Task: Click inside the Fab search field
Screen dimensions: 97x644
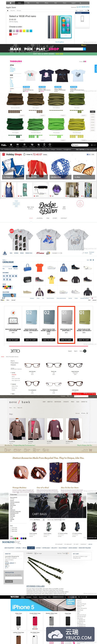Action: [x=80, y=145]
